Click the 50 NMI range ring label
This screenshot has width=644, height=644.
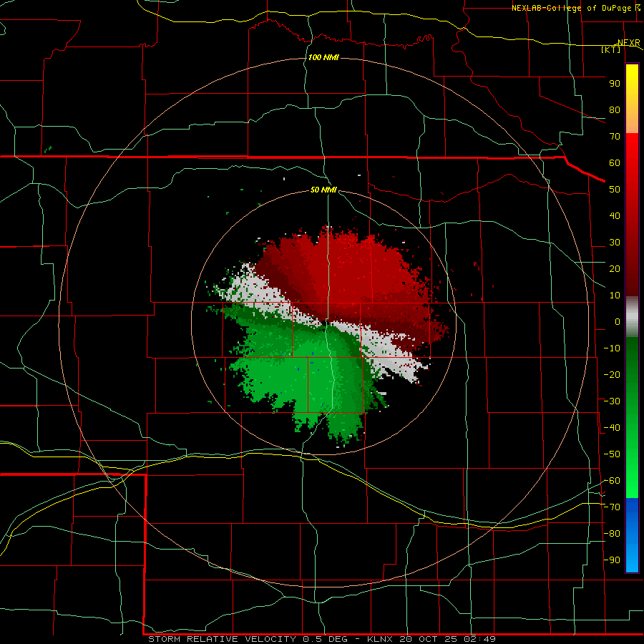tap(323, 190)
